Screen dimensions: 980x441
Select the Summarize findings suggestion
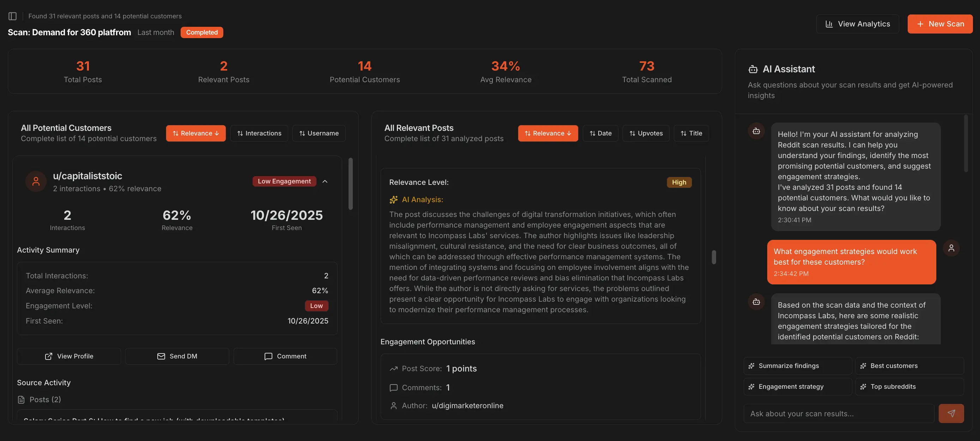[797, 366]
